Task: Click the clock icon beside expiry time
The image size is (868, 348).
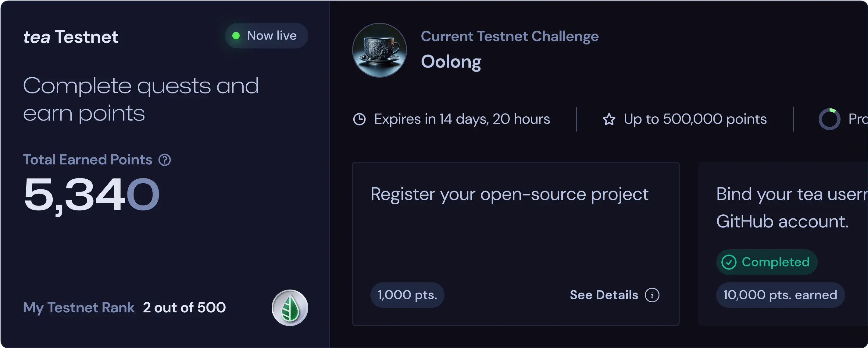Action: tap(359, 119)
